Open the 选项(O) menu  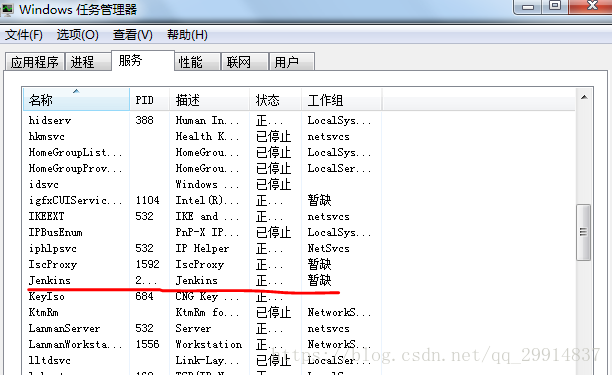point(77,35)
